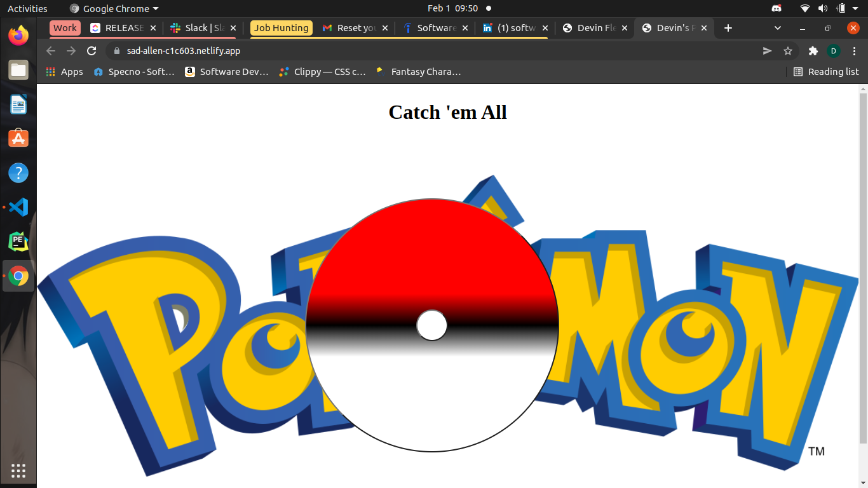Click the Chrome icon in dock
Image resolution: width=868 pixels, height=488 pixels.
pos(18,276)
